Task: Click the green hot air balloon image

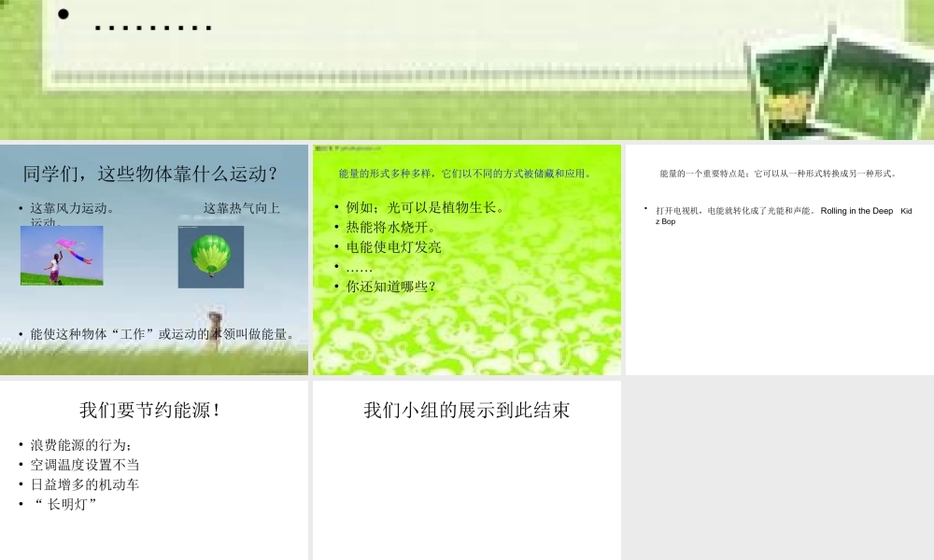Action: 209,258
